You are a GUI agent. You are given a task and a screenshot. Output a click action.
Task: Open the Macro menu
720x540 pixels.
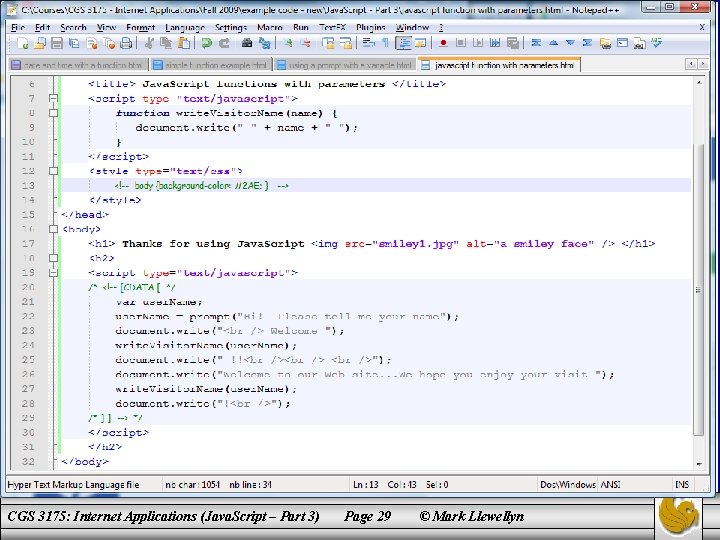tap(270, 28)
